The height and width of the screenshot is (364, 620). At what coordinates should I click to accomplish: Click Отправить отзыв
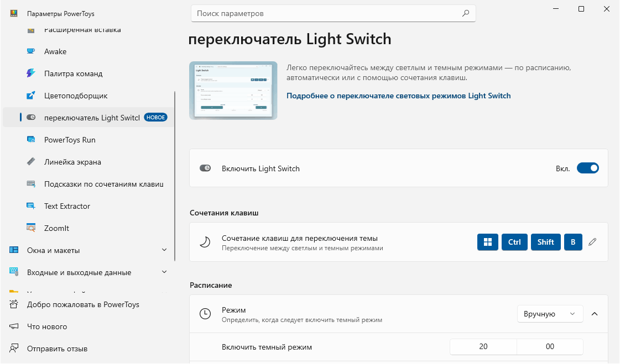click(57, 349)
